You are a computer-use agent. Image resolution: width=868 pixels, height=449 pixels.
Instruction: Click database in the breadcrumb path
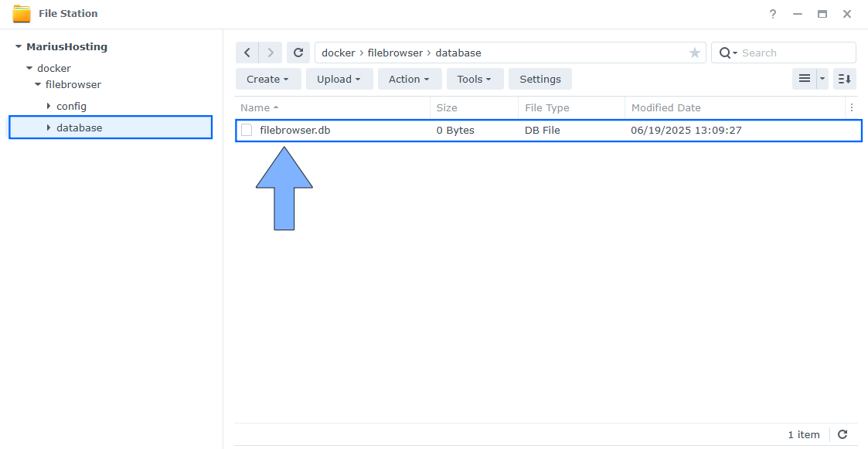pyautogui.click(x=458, y=53)
